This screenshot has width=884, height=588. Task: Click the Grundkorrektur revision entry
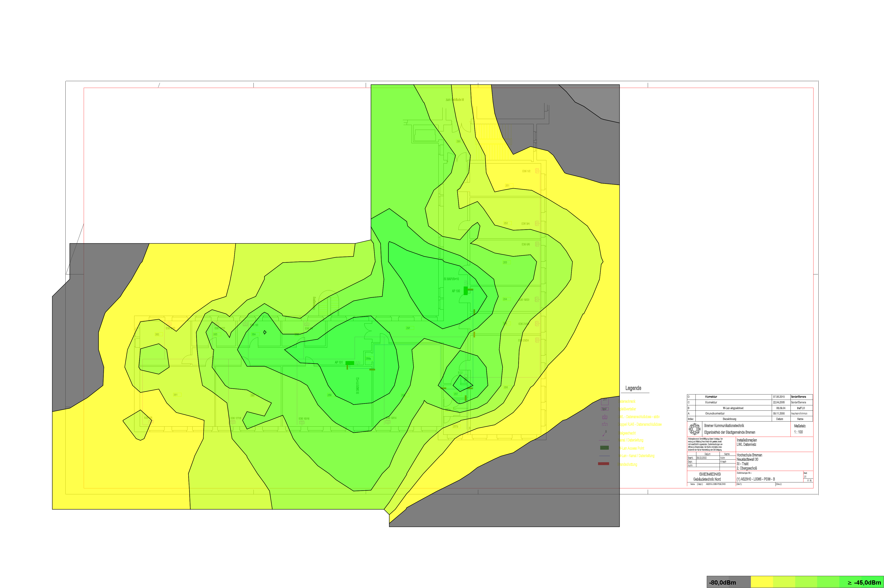coord(715,413)
